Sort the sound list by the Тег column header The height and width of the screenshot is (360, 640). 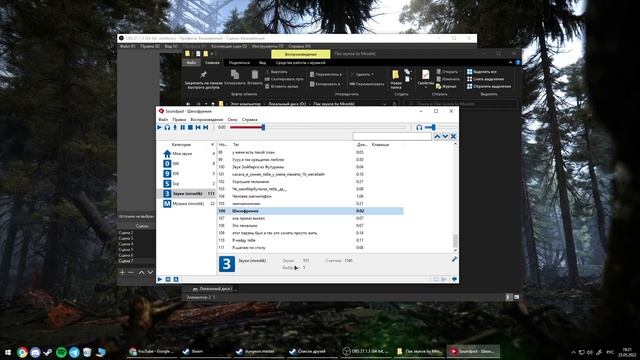click(x=236, y=145)
